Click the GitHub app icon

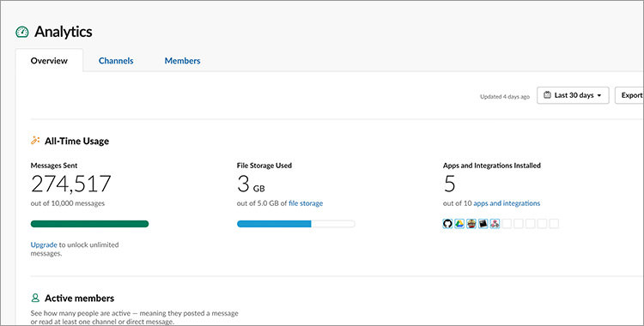point(447,224)
